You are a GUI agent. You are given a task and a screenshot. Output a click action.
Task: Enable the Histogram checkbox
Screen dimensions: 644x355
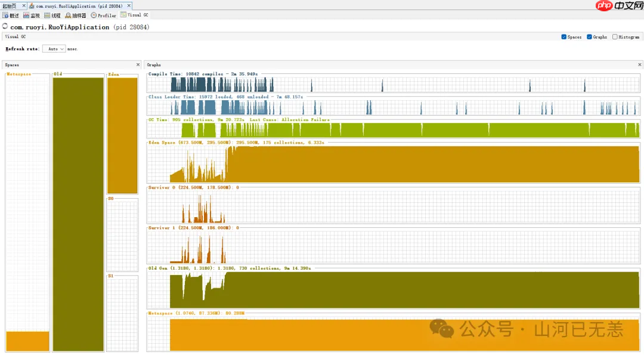[615, 37]
